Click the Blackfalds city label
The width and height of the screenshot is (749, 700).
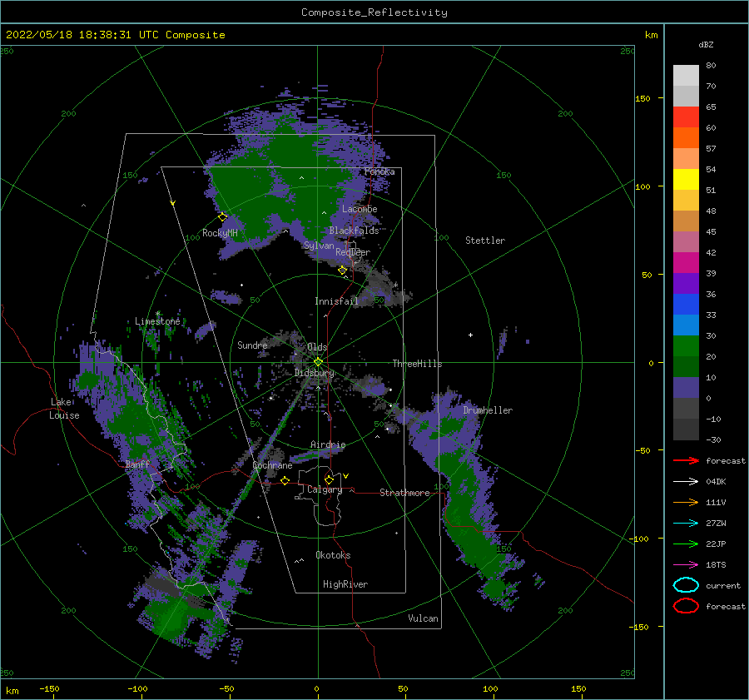tap(354, 231)
